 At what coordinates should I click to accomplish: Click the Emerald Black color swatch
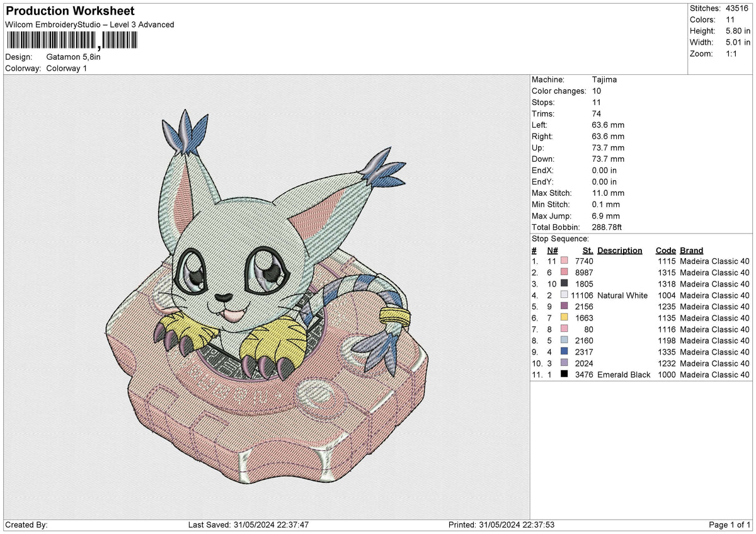[x=564, y=375]
